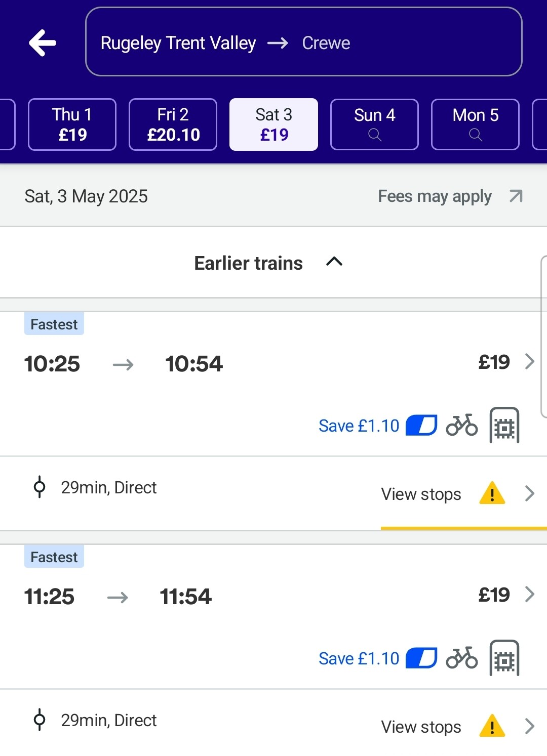This screenshot has height=756, width=547.
Task: Search prices for Mon 5
Action: [475, 124]
